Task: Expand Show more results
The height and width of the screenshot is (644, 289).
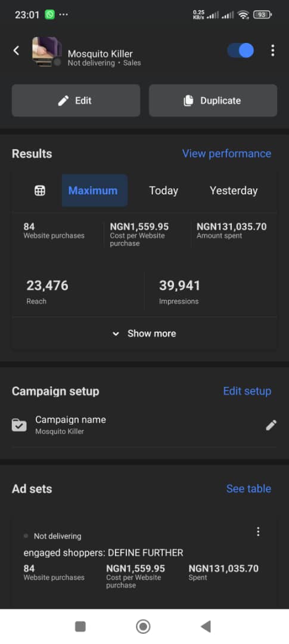Action: point(144,333)
